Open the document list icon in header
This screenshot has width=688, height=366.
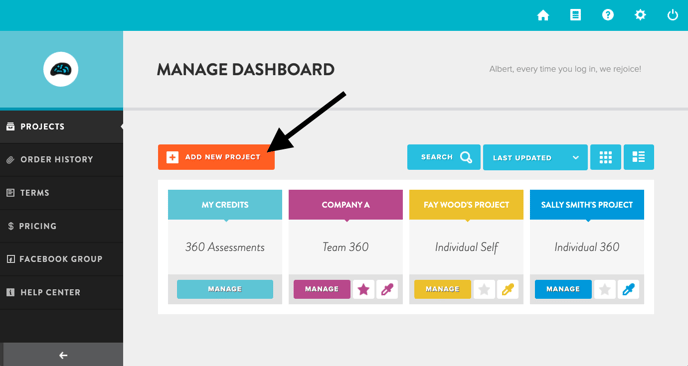point(575,15)
